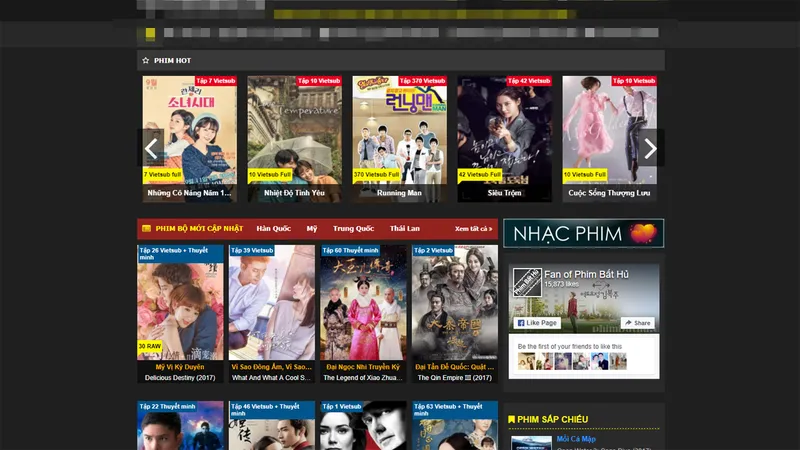Viewport: 800px width, 450px height.
Task: Open Fan of Phim Bất Hủ page title
Action: coord(586,274)
